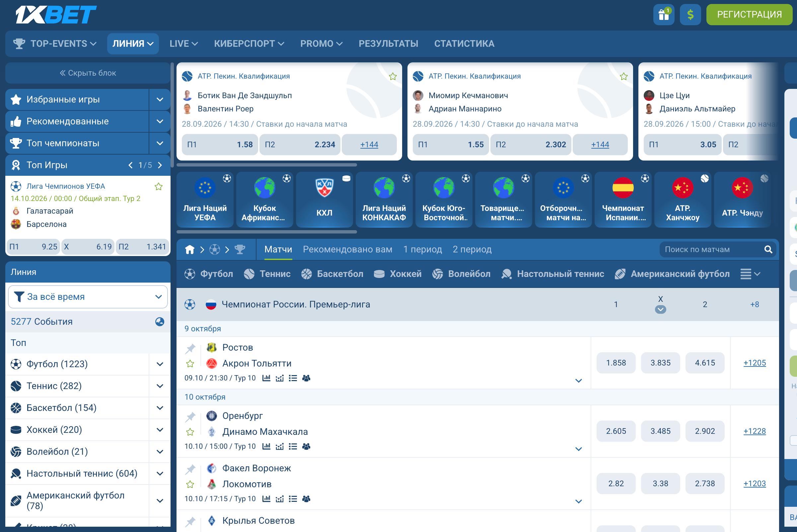The width and height of the screenshot is (797, 532).
Task: Click the РЕГИСТРАЦИЯ button
Action: point(749,15)
